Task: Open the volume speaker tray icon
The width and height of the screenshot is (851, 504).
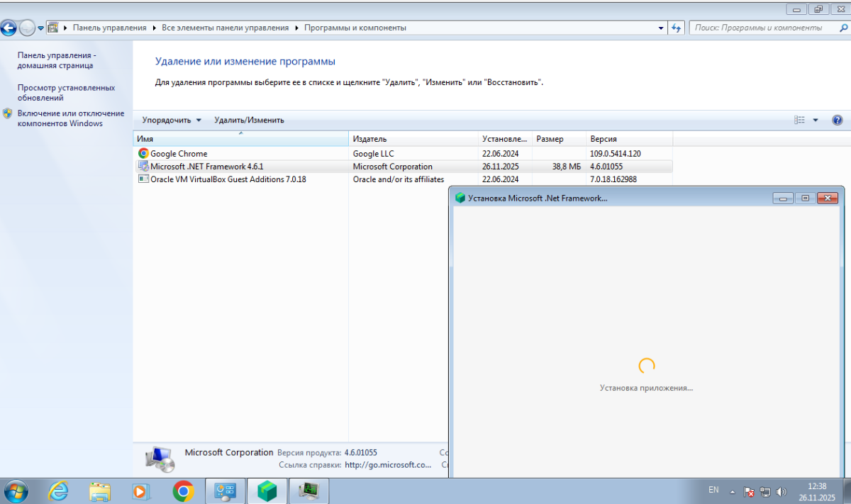Action: [782, 491]
